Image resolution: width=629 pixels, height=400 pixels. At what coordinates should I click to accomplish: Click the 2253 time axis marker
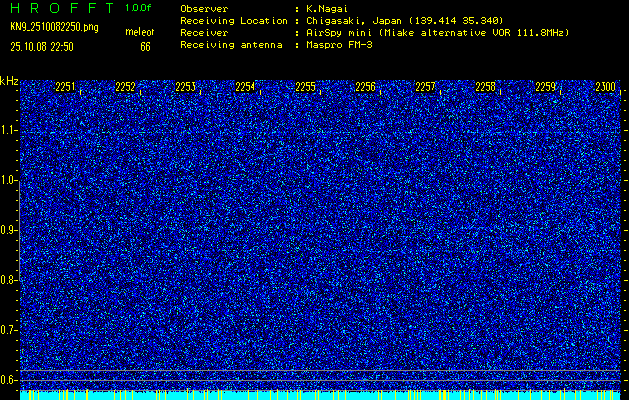pos(186,88)
